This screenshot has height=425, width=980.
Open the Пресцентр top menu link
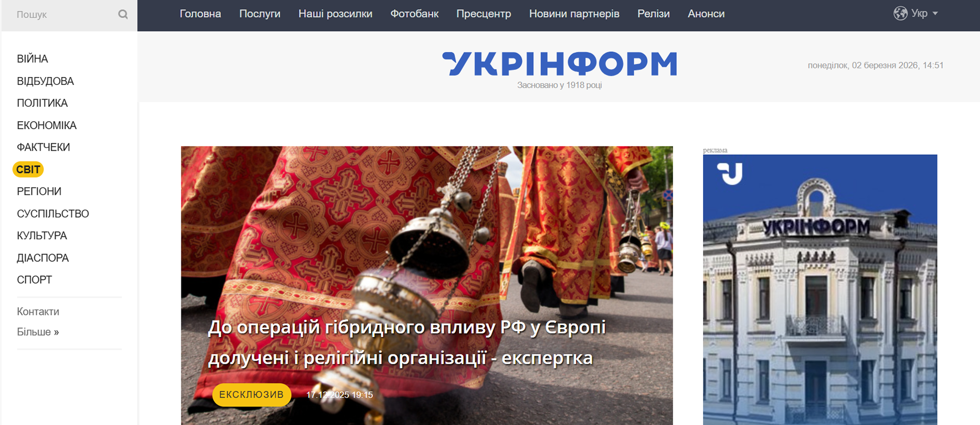pyautogui.click(x=484, y=14)
